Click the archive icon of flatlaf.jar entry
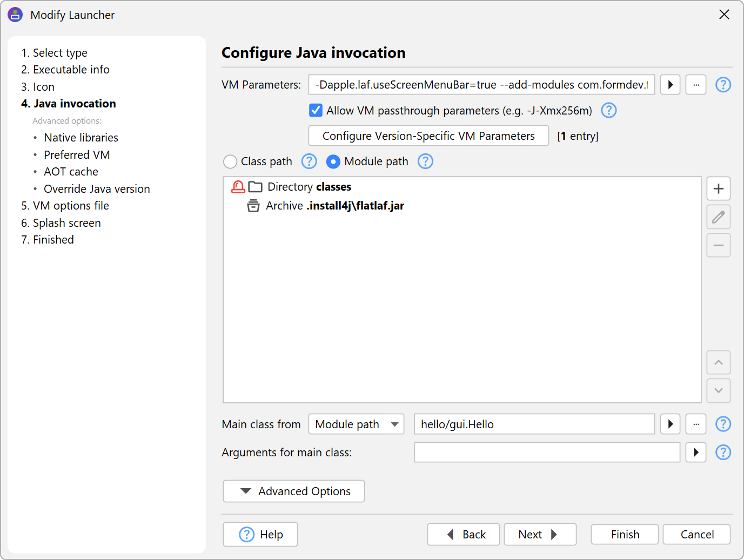 253,206
